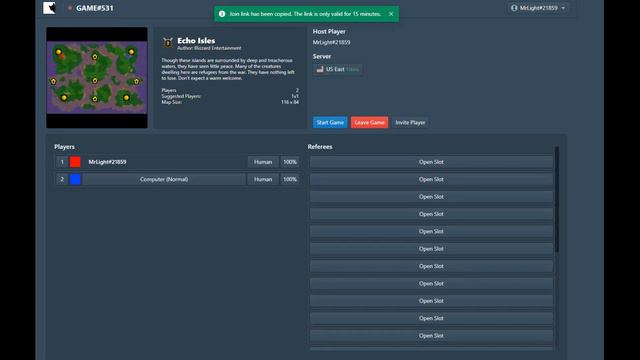Click the referees list scrollbar
640x360 pixels.
pyautogui.click(x=557, y=200)
